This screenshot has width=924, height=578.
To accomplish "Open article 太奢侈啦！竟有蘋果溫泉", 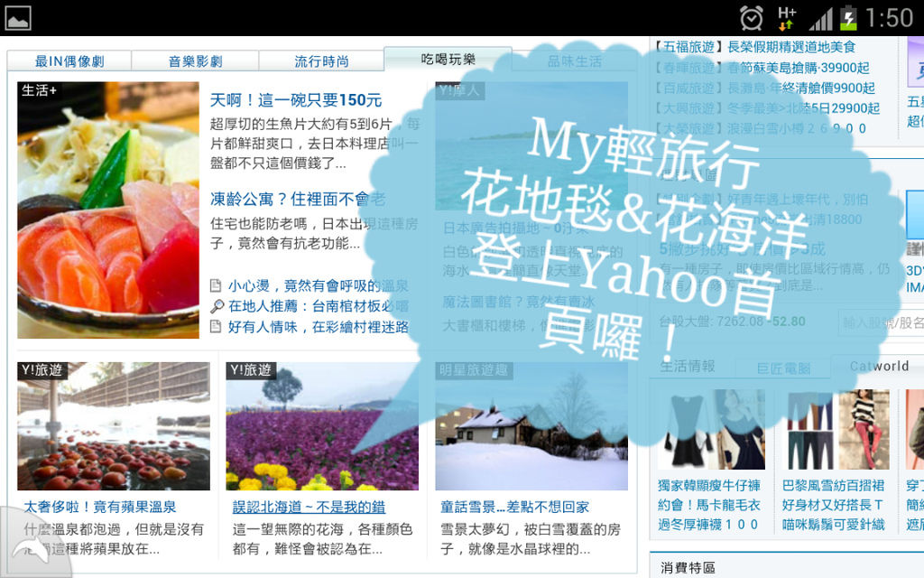I will tap(100, 507).
